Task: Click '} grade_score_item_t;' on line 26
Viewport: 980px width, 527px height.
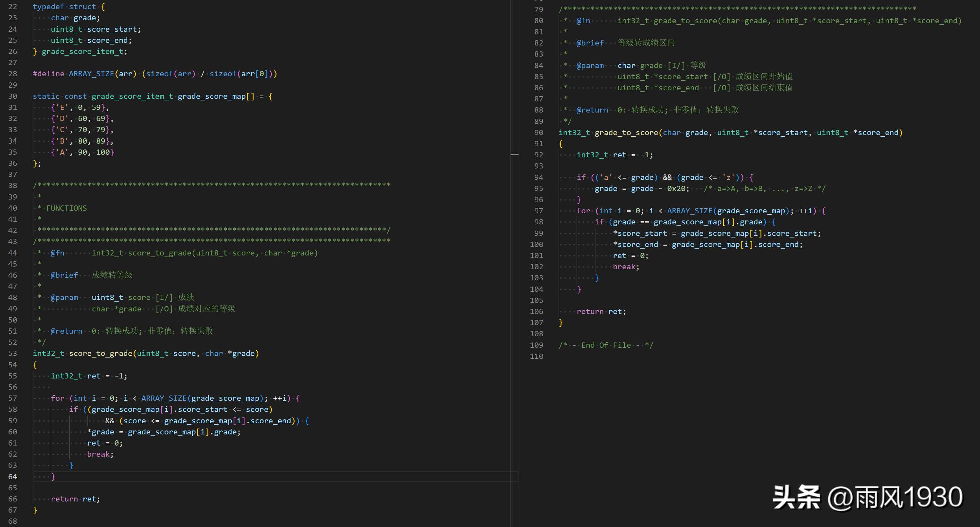Action: click(x=80, y=51)
